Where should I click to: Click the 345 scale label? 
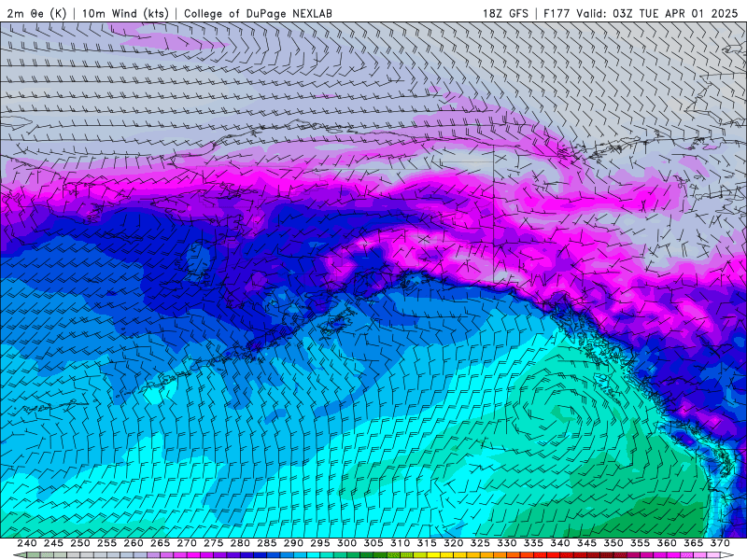pyautogui.click(x=587, y=543)
